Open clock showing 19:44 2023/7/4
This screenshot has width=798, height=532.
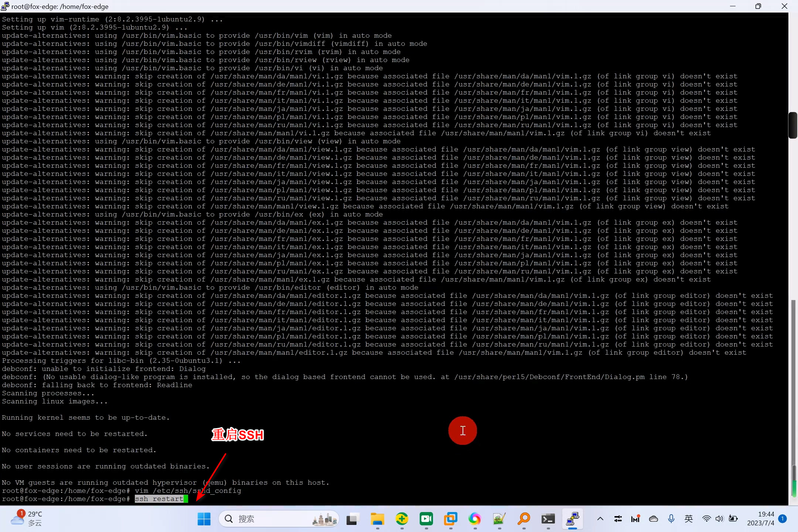(x=760, y=519)
